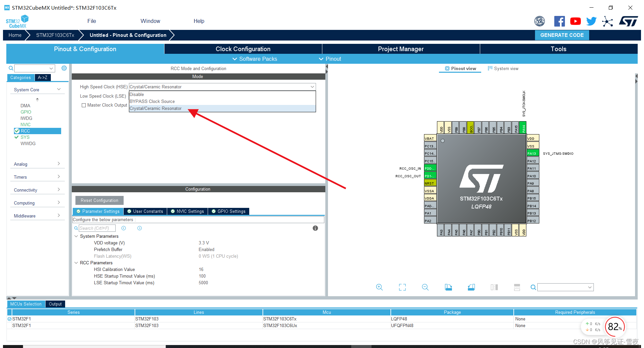Open the Window menu
This screenshot has width=644, height=348.
[150, 21]
